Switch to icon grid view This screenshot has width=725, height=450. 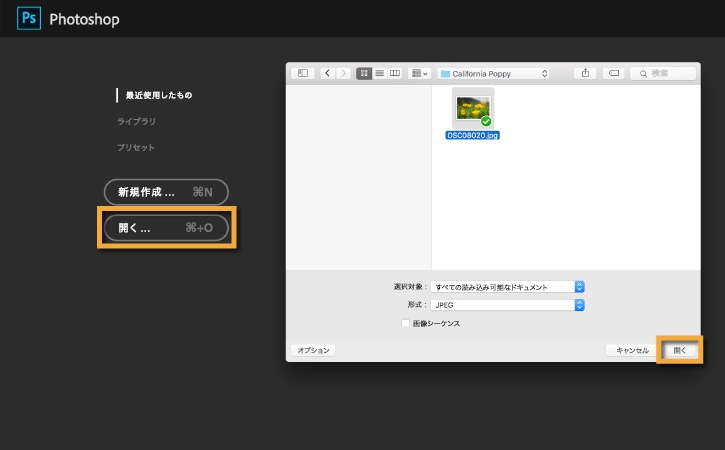[364, 73]
